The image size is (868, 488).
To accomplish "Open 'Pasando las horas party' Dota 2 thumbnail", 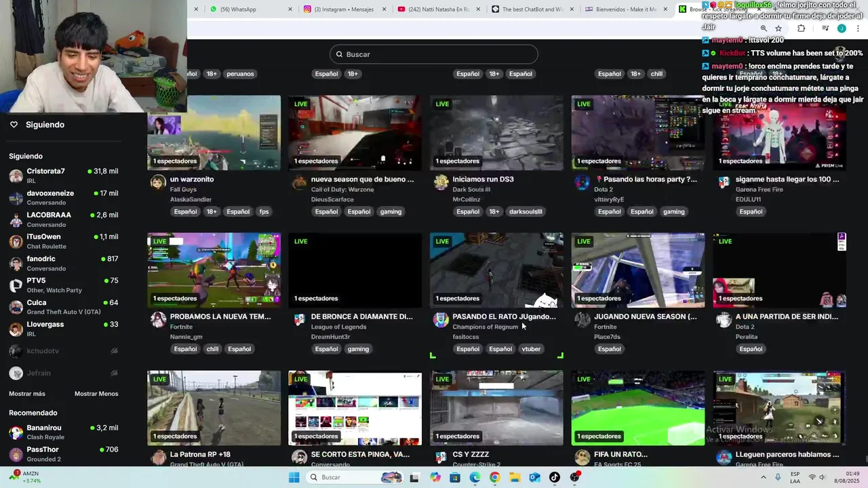I will pos(638,133).
